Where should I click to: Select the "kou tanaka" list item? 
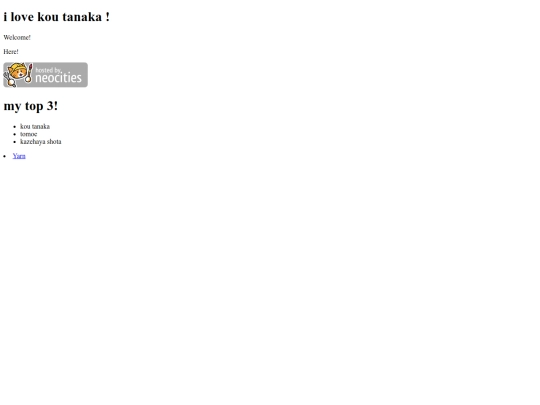pos(35,126)
